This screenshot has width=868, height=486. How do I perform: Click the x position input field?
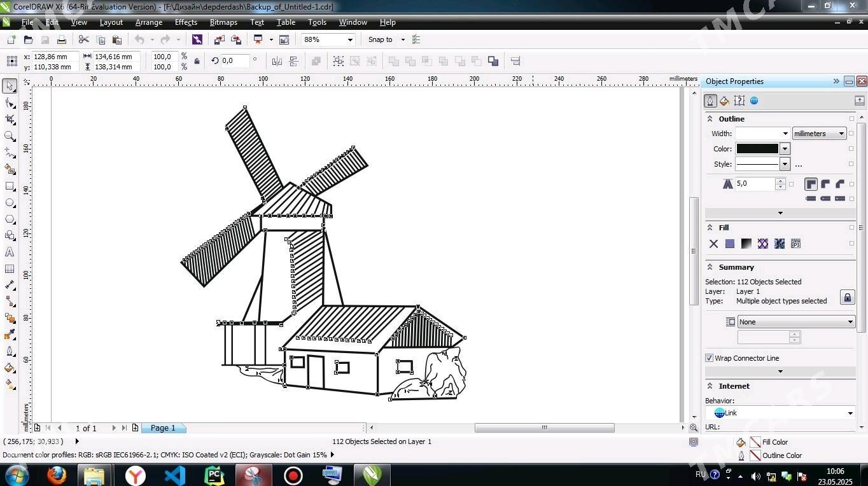(x=55, y=57)
